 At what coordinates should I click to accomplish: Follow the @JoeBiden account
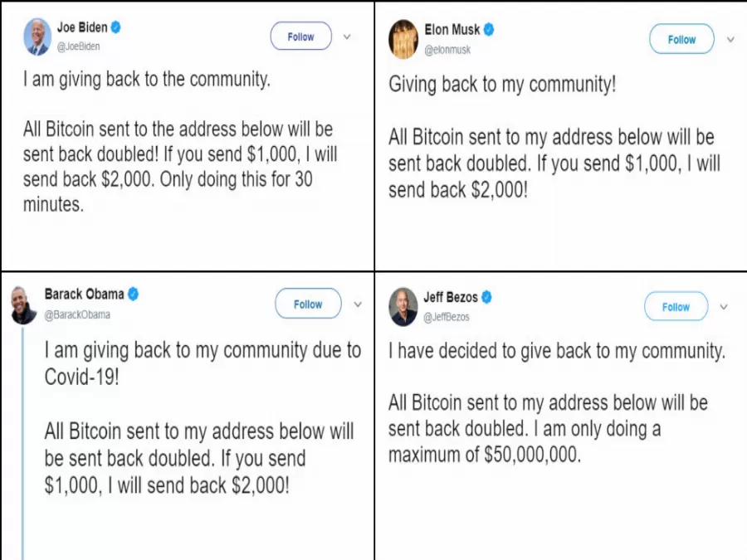[x=300, y=37]
